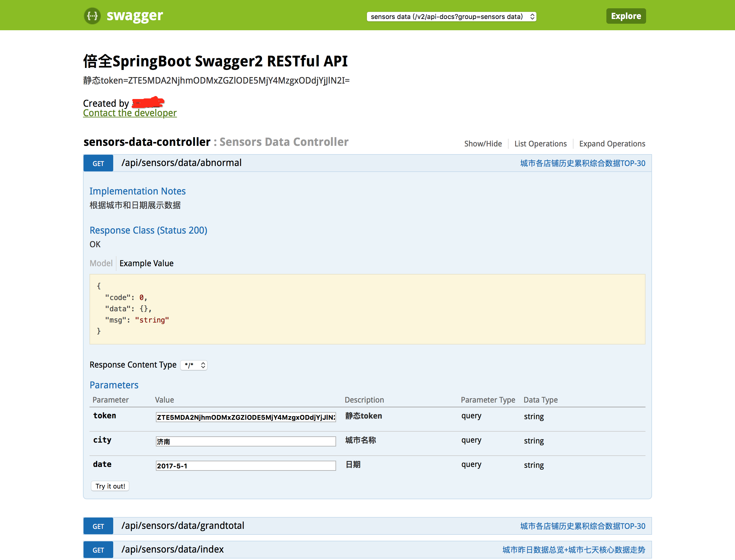Image resolution: width=735 pixels, height=560 pixels.
Task: Focus the token value input field
Action: point(246,417)
